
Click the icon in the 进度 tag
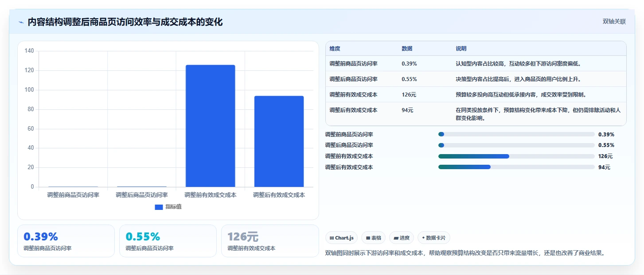tap(396, 238)
